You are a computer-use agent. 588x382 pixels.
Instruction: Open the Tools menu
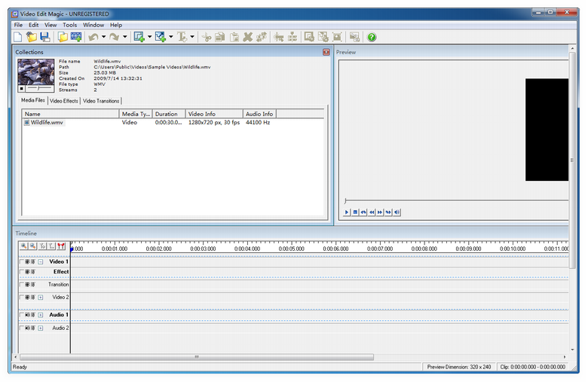69,25
